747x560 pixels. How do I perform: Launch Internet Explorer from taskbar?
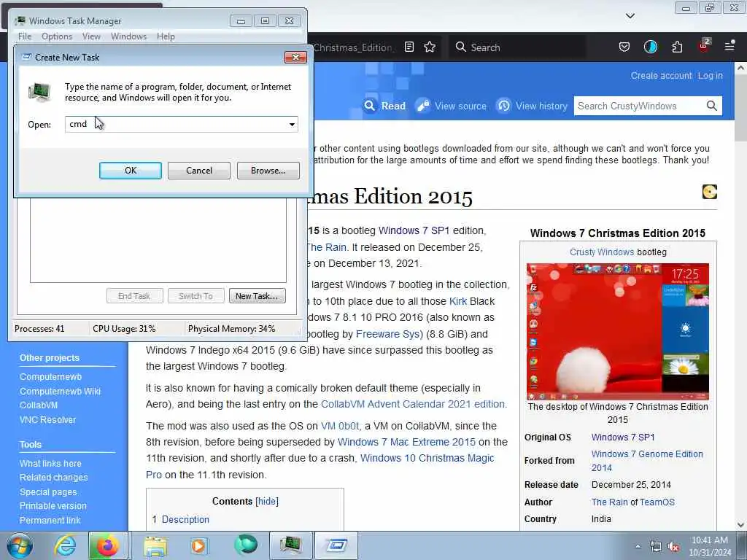(x=65, y=545)
